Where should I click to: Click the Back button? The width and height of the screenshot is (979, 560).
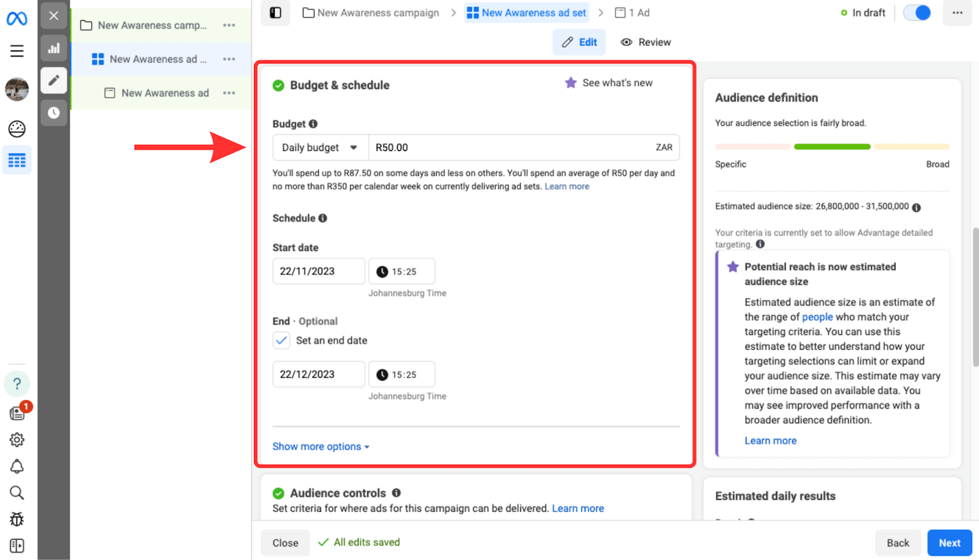click(898, 543)
